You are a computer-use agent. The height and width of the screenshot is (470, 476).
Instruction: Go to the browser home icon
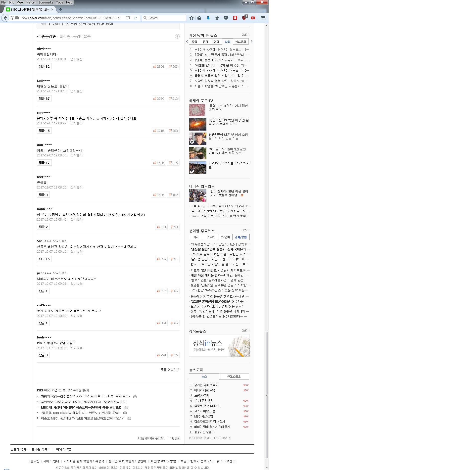217,18
